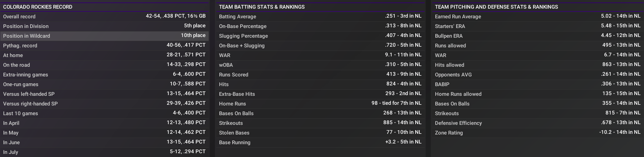Select the Extra-inning games row
644x157 pixels.
pyautogui.click(x=104, y=75)
